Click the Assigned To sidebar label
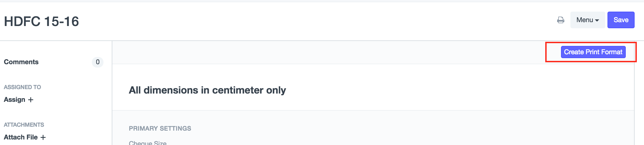 click(x=22, y=87)
